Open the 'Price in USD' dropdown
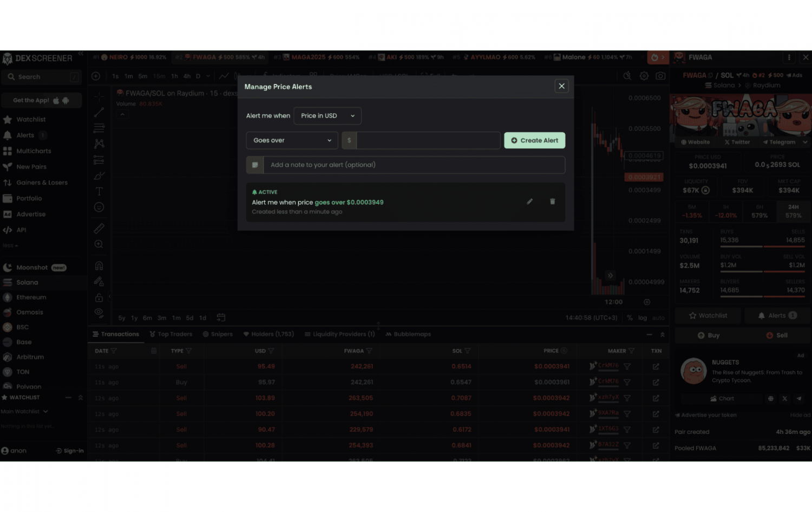The image size is (812, 512). click(x=327, y=115)
